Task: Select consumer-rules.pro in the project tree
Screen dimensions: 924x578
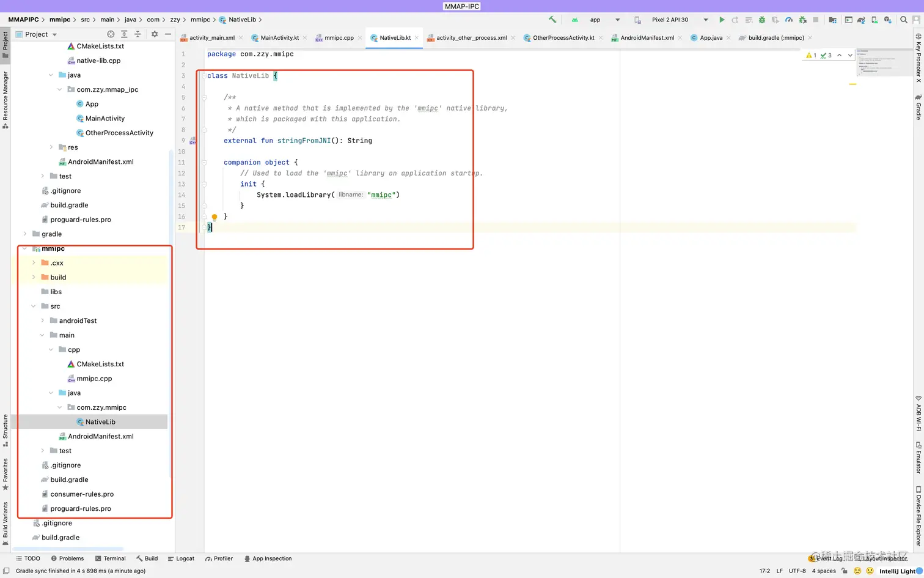Action: point(82,494)
